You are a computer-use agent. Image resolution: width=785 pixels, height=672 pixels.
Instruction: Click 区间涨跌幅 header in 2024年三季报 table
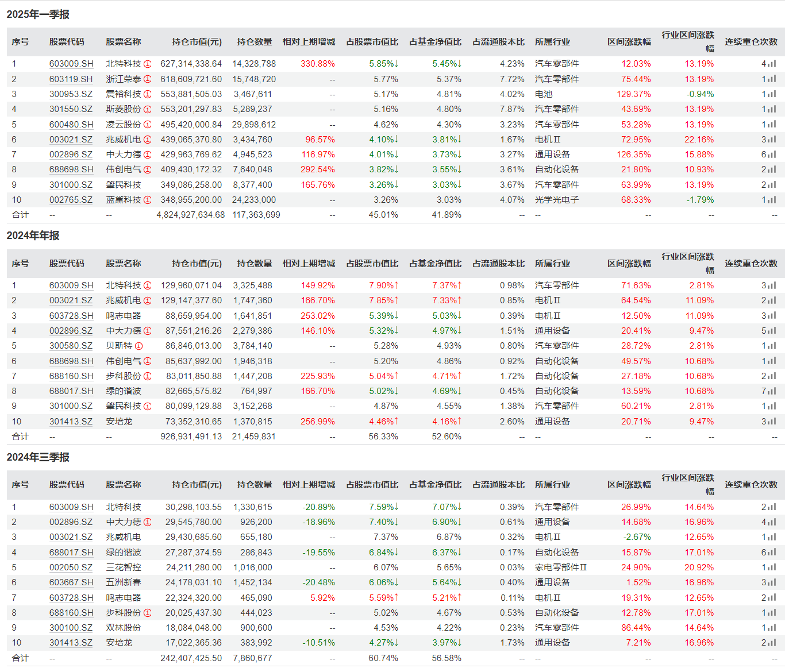pyautogui.click(x=629, y=485)
